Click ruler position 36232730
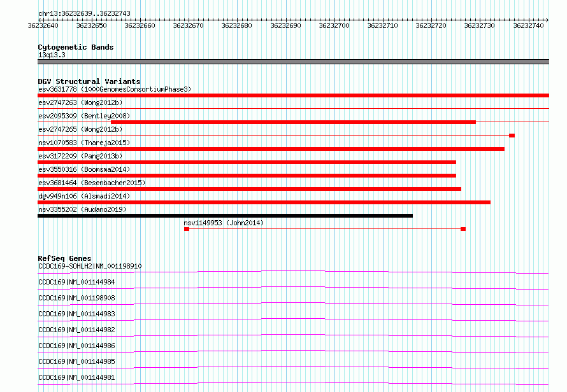The width and height of the screenshot is (567, 392). click(x=479, y=25)
